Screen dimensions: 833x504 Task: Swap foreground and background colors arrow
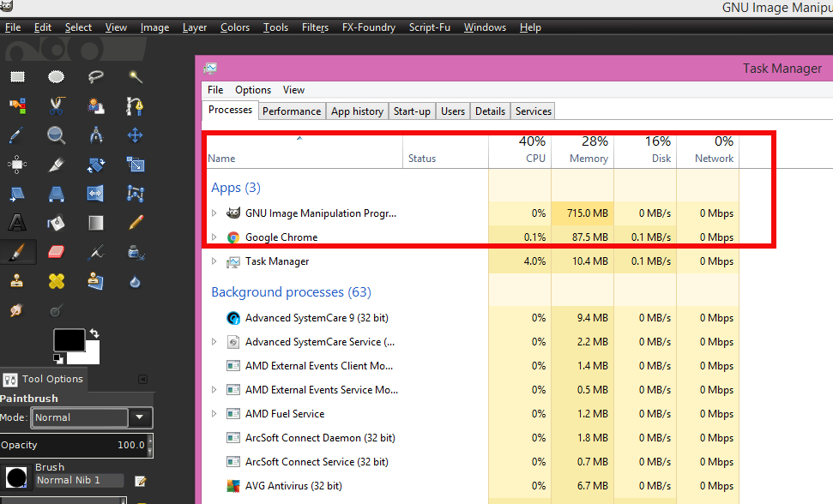coord(94,333)
